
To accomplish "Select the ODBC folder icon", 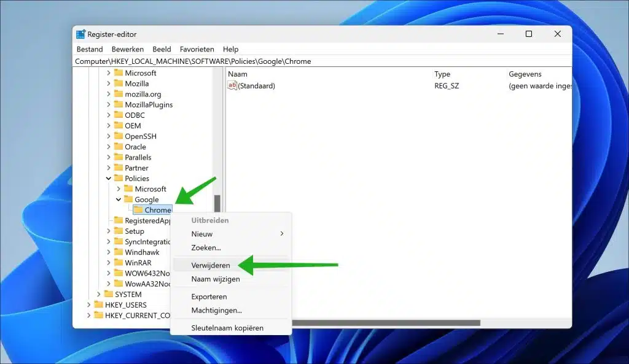I will point(119,115).
